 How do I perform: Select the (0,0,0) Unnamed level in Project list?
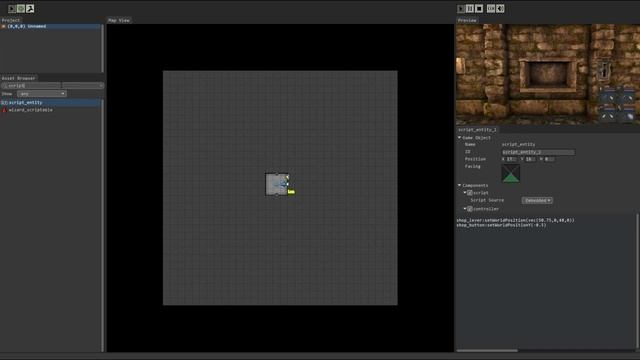point(51,27)
